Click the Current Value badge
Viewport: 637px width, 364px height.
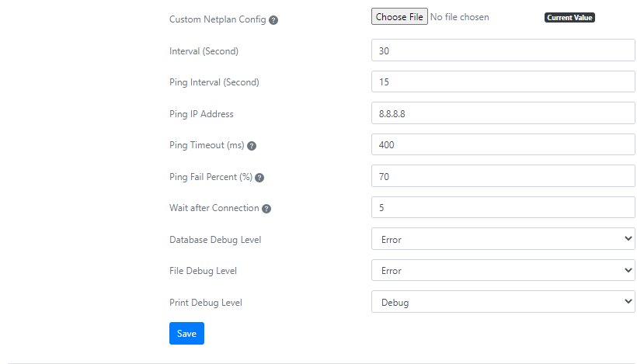pos(569,17)
